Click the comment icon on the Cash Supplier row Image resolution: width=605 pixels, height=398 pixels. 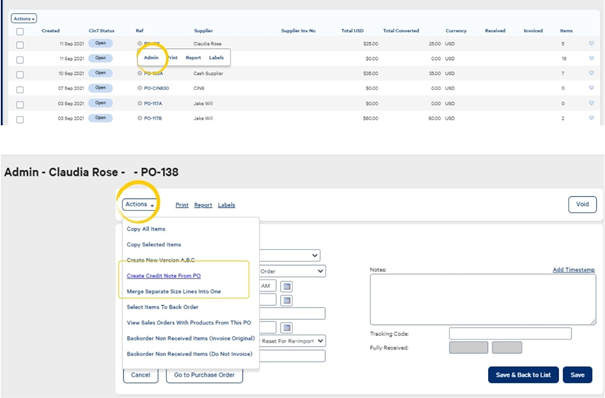click(591, 73)
